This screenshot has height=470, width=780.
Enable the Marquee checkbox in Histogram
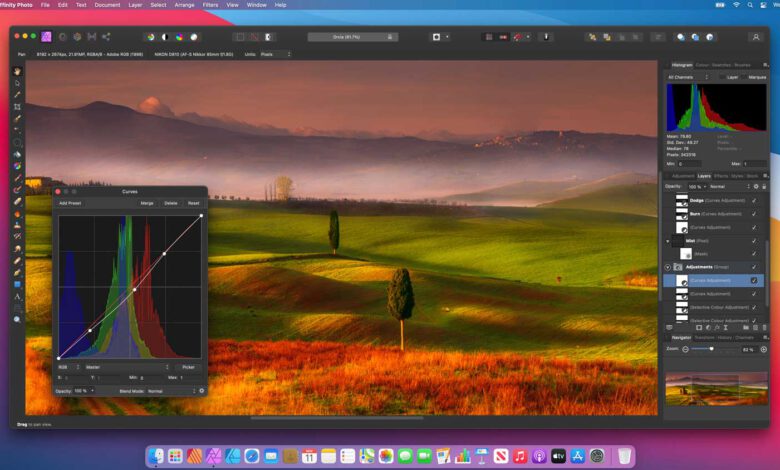tap(744, 77)
